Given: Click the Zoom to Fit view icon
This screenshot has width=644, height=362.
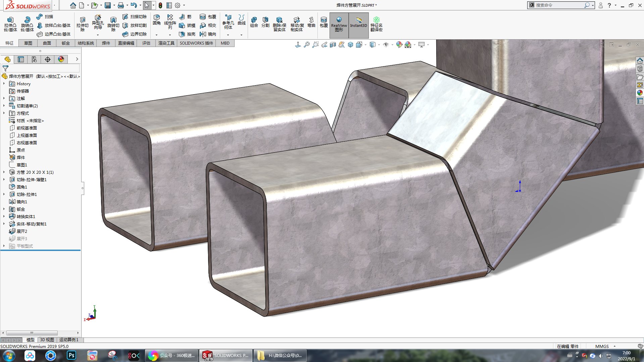Looking at the screenshot, I should [307, 45].
